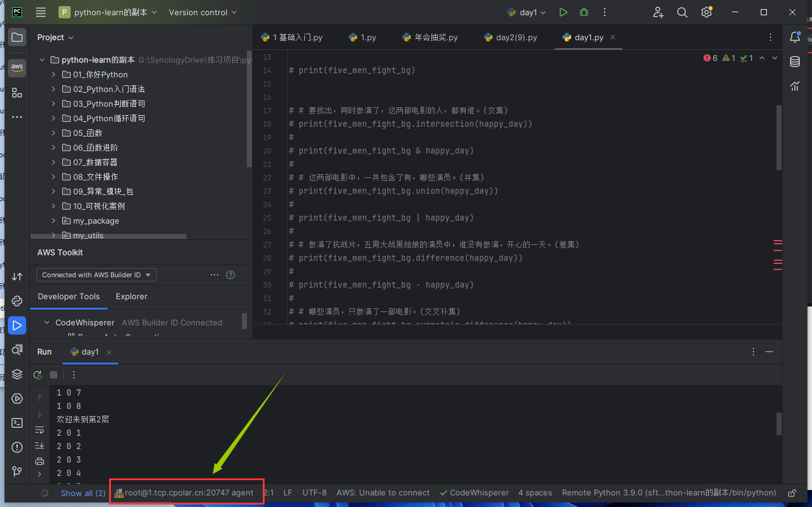Viewport: 812px width, 507px height.
Task: Open the Python Console tool window
Action: [17, 301]
